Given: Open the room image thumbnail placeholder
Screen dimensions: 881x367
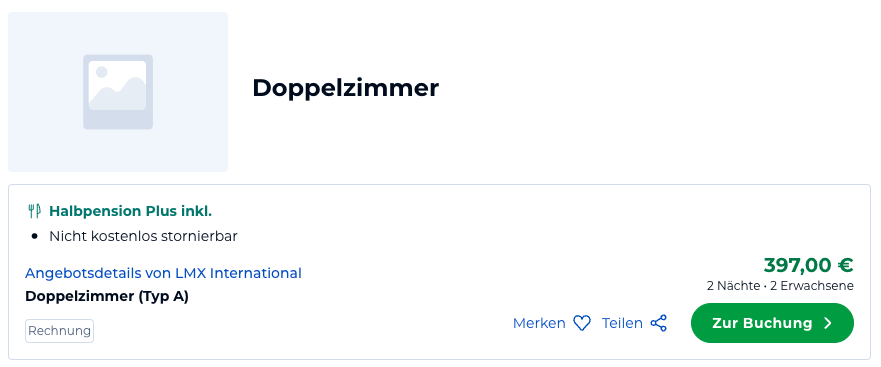Looking at the screenshot, I should click(x=118, y=92).
